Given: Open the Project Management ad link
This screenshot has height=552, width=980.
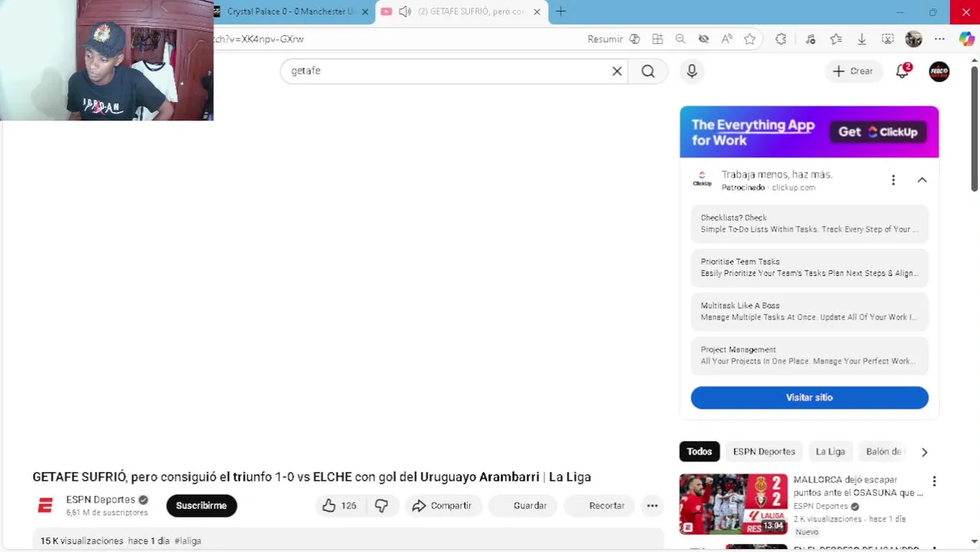Looking at the screenshot, I should pos(809,355).
